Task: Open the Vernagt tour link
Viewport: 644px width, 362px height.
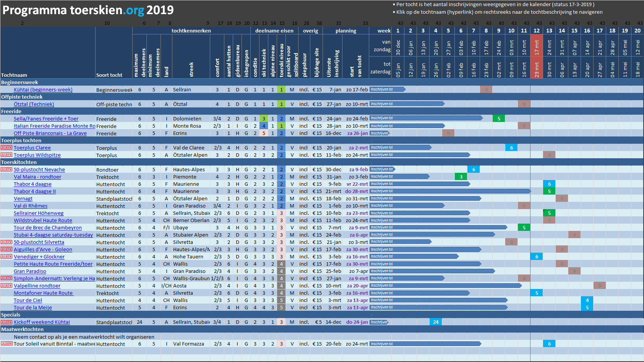Action: (23, 199)
